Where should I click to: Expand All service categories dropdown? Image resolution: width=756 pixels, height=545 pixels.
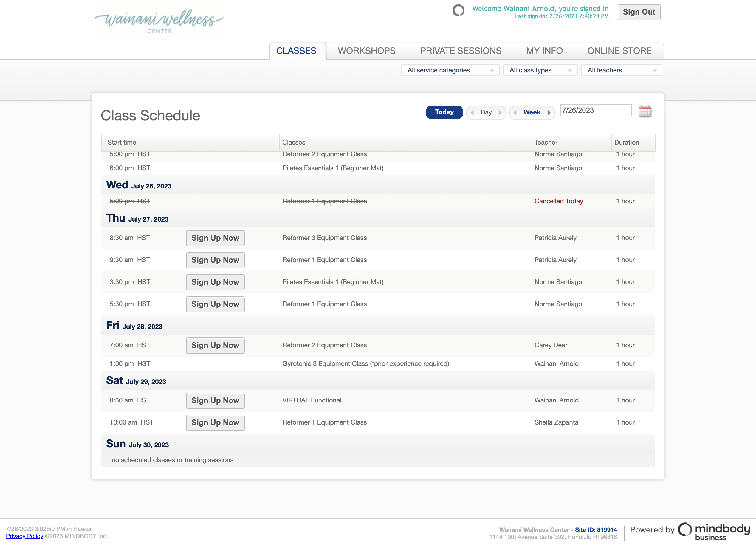click(x=450, y=70)
